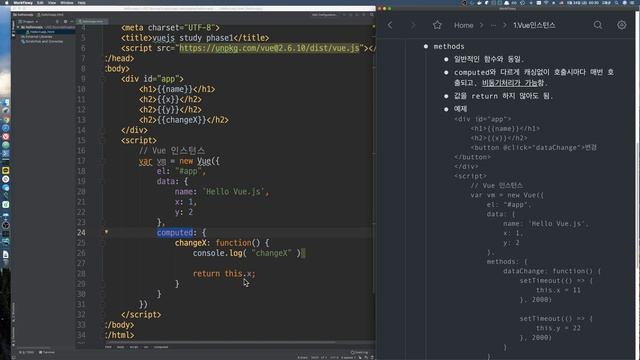This screenshot has width=640, height=360.
Task: Open the open file's editor tab
Action: coord(92,21)
